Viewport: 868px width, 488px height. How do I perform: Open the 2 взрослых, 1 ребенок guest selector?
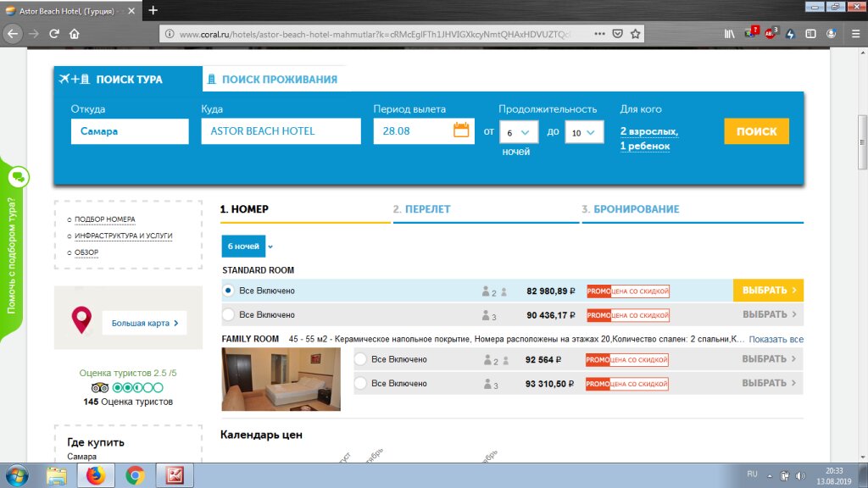click(x=648, y=138)
